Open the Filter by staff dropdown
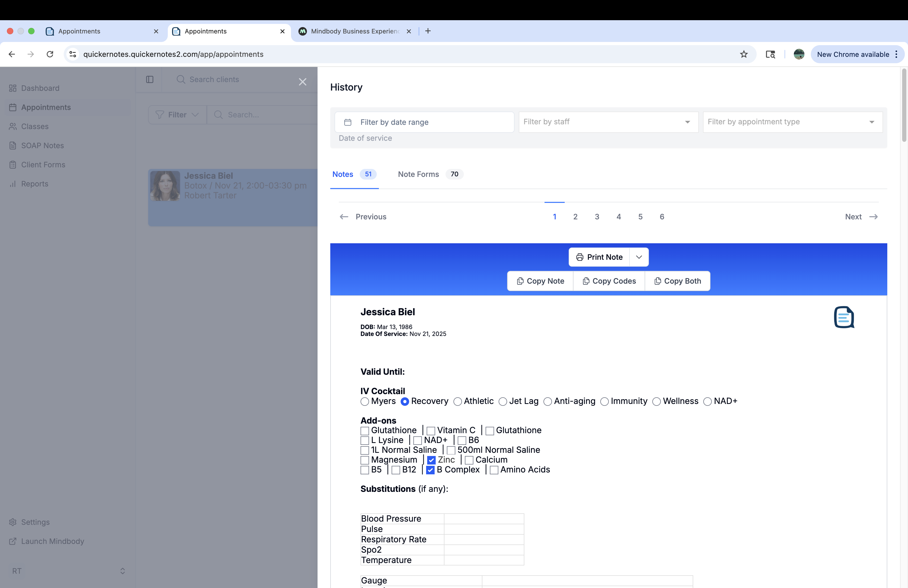This screenshot has height=588, width=908. point(608,122)
